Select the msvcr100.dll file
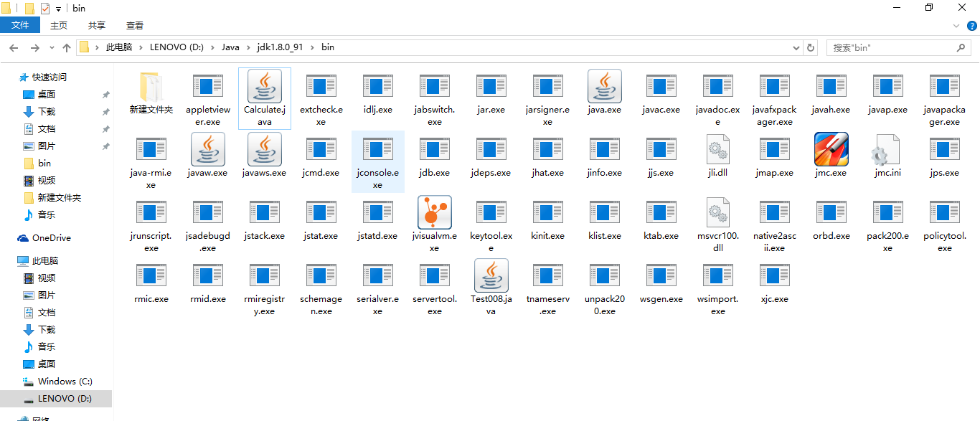 click(x=718, y=224)
